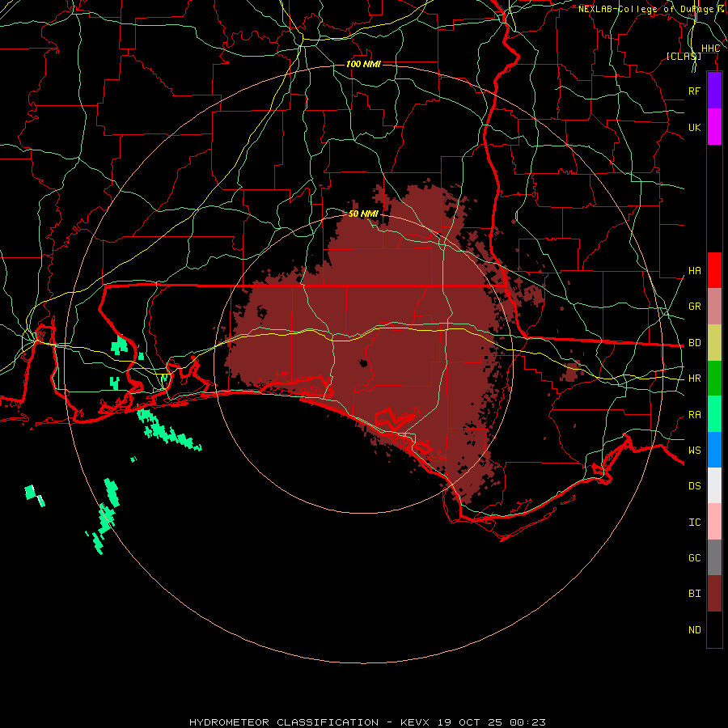This screenshot has width=728, height=728.
Task: Click the RA aqua legend swatch
Action: coord(714,414)
